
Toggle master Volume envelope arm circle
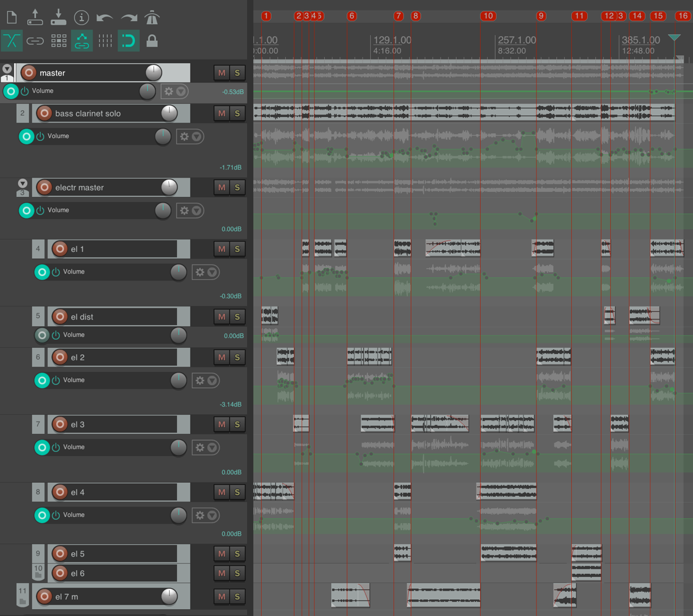(x=11, y=91)
